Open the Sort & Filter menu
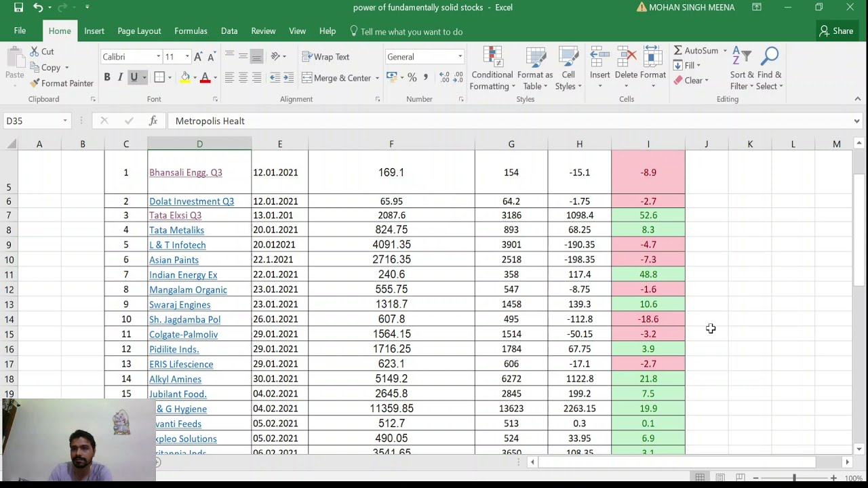This screenshot has height=488, width=868. point(742,68)
